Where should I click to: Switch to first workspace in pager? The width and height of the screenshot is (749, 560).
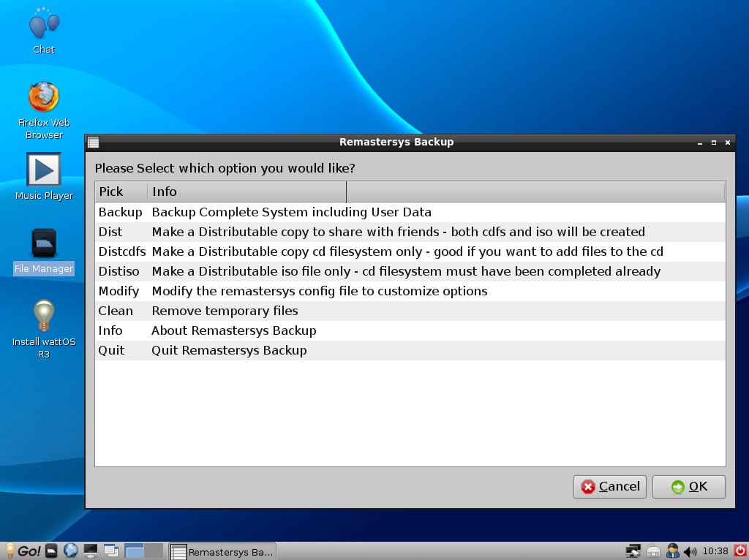click(x=135, y=551)
